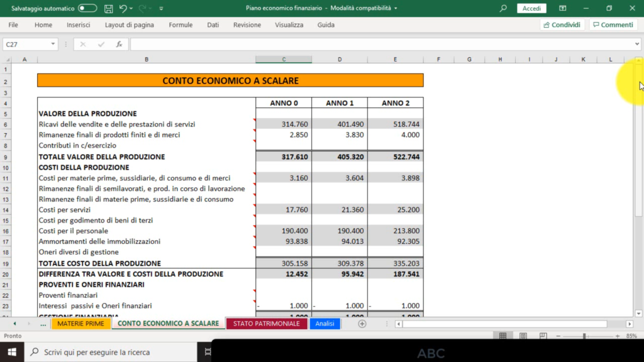Zoom out with the minus button
The height and width of the screenshot is (362, 644).
(558, 336)
